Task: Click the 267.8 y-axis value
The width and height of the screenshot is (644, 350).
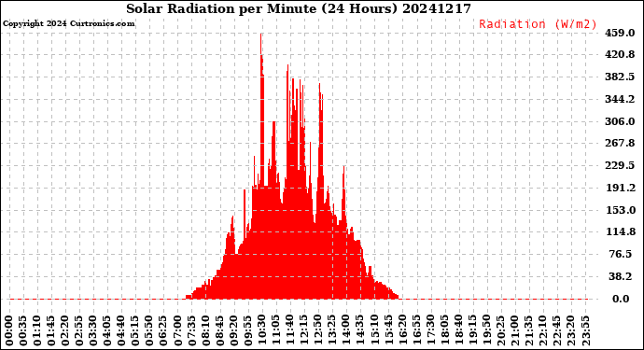Action: (x=620, y=144)
